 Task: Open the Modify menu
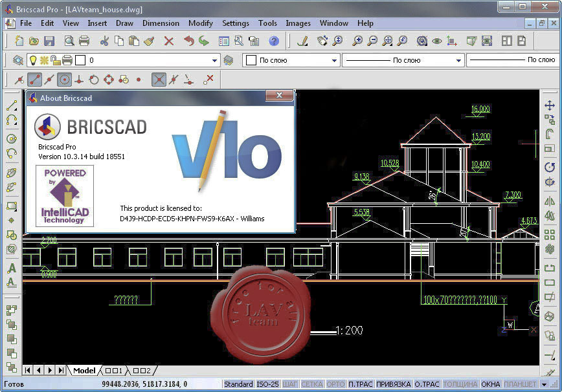[200, 23]
